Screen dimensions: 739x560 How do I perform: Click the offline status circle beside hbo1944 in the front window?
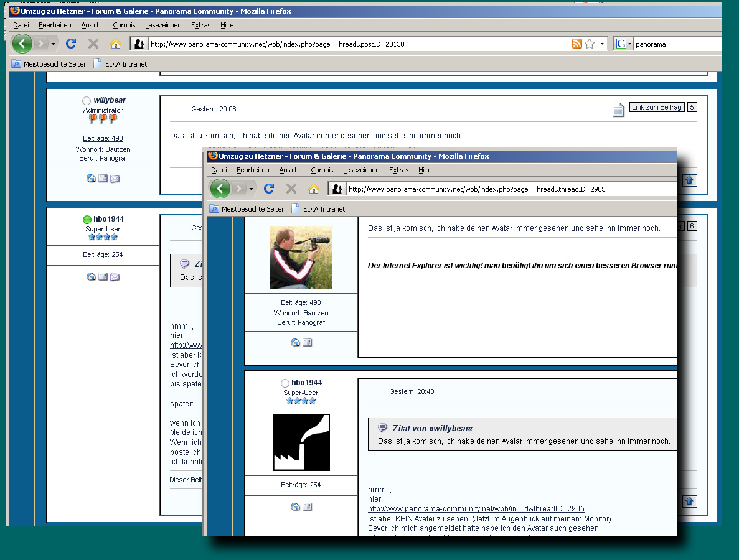[x=285, y=383]
